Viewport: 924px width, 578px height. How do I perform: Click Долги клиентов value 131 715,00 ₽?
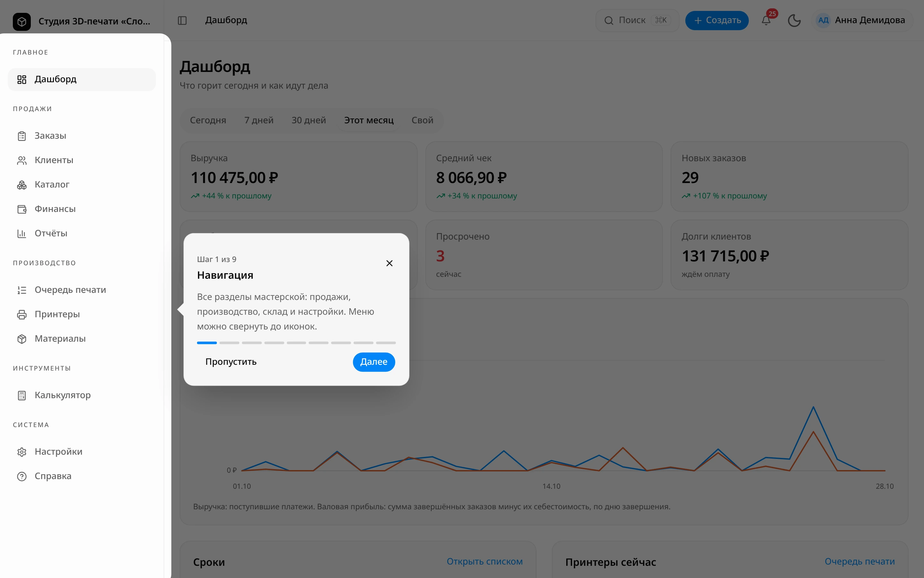tap(725, 256)
